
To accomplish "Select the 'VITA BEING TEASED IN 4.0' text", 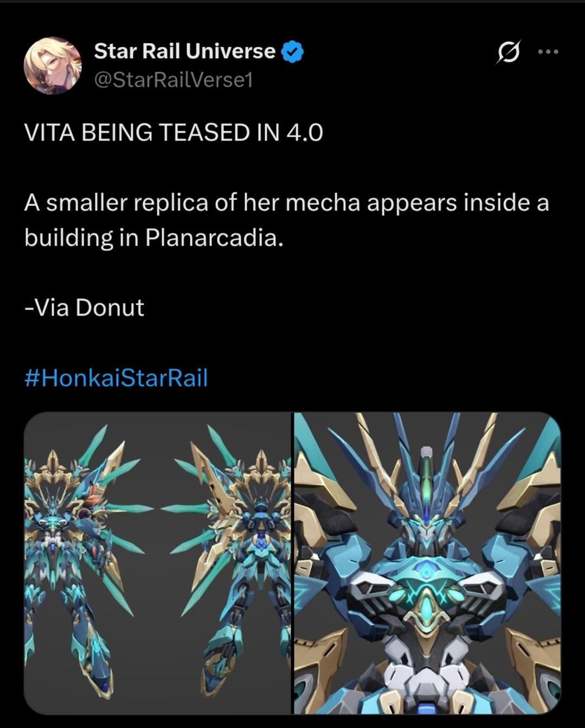I will [x=173, y=132].
